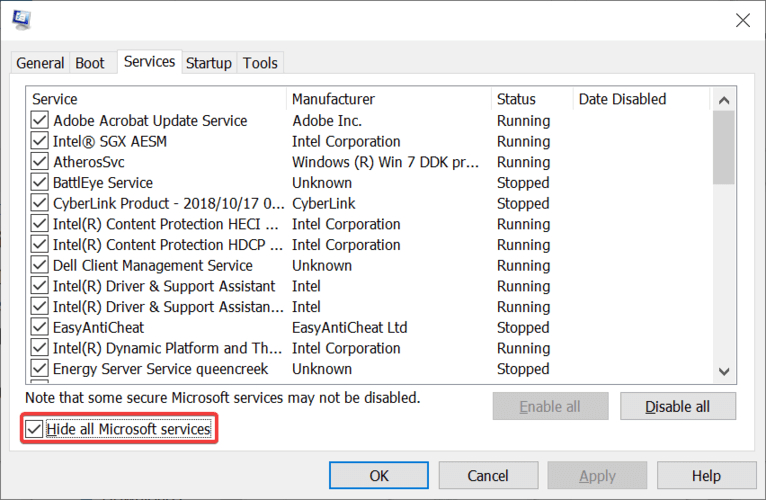Toggle the Intel SGX AESM checkbox
This screenshot has height=500, width=766.
point(40,141)
